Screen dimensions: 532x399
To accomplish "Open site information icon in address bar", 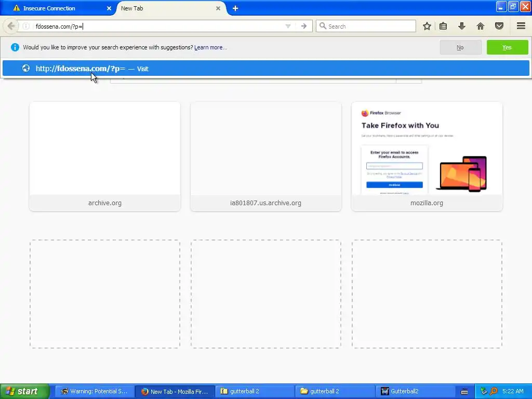I will pos(26,26).
